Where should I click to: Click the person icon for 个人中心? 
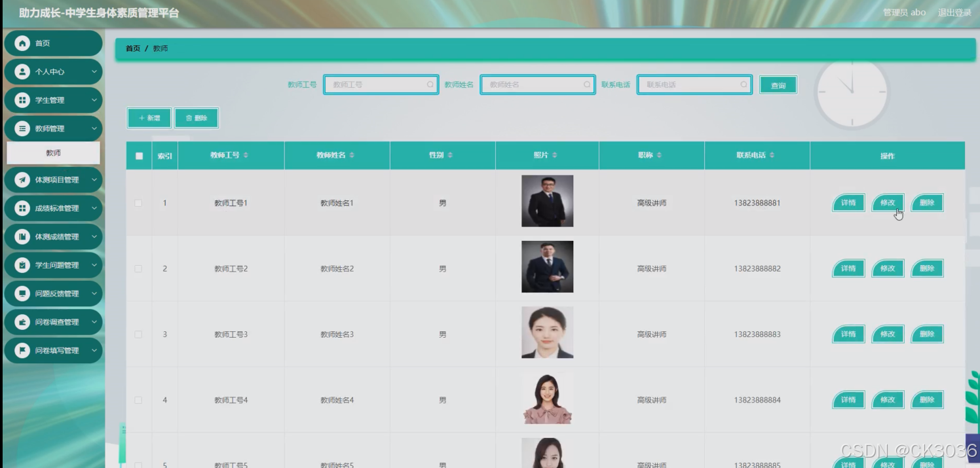(x=23, y=71)
